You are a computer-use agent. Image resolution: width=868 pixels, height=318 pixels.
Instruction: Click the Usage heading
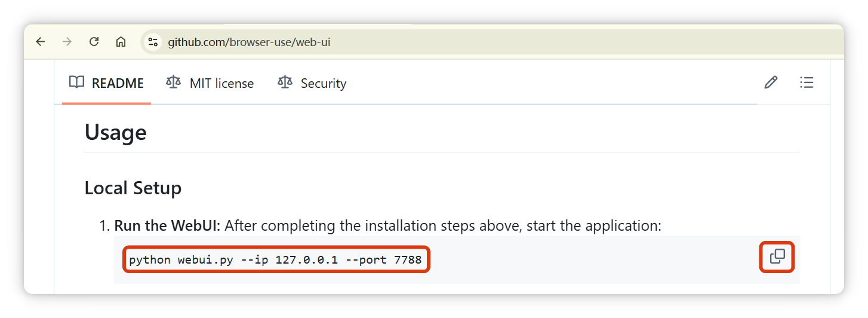click(116, 132)
